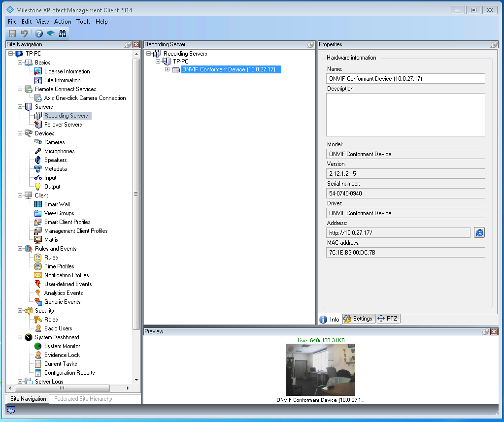
Task: Click the Save toolbar icon
Action: (x=12, y=33)
